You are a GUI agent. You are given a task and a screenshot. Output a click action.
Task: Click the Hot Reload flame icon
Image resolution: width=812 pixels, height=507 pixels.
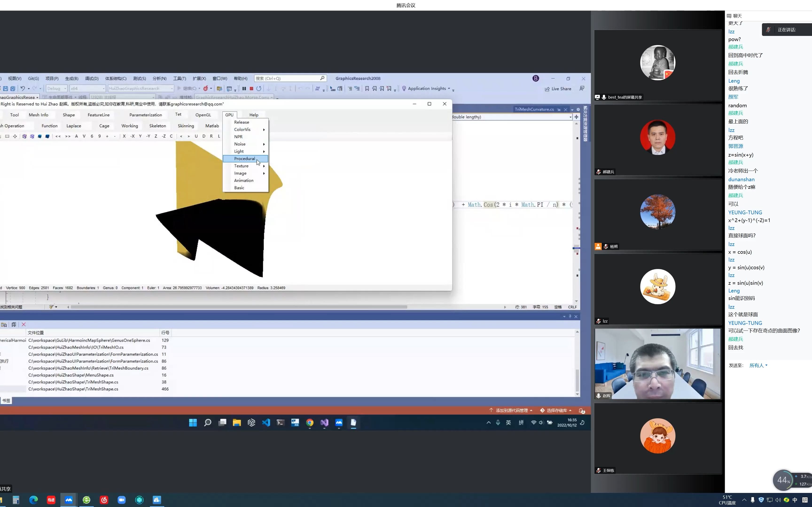pos(205,88)
